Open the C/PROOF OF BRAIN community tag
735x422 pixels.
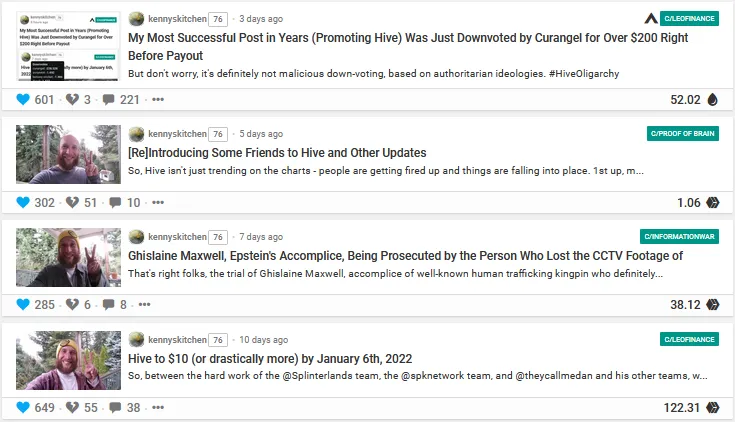682,133
